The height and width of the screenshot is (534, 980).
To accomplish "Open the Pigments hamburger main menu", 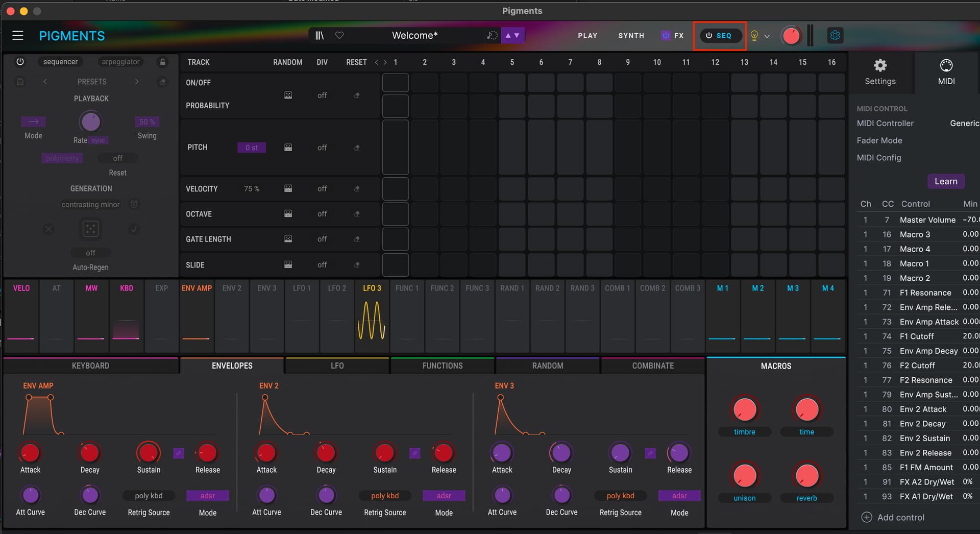I will tap(18, 35).
